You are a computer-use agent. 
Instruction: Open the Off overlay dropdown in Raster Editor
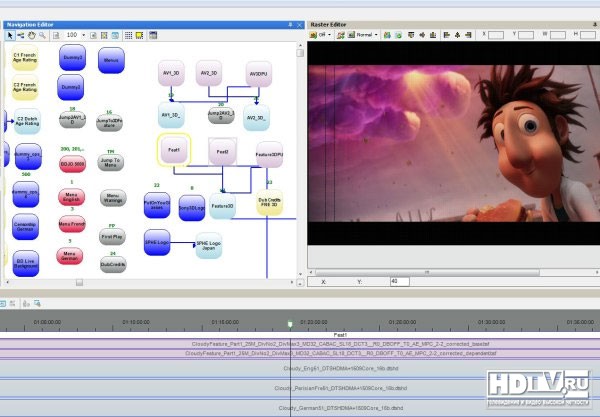point(329,35)
